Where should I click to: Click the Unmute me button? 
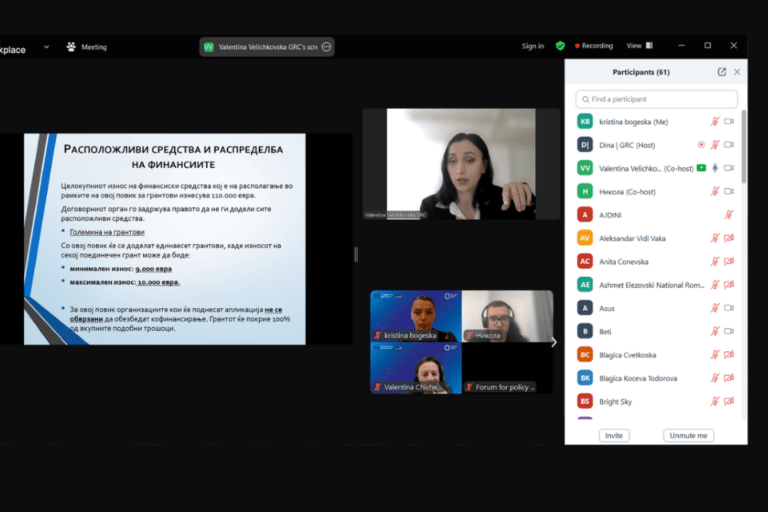(688, 436)
